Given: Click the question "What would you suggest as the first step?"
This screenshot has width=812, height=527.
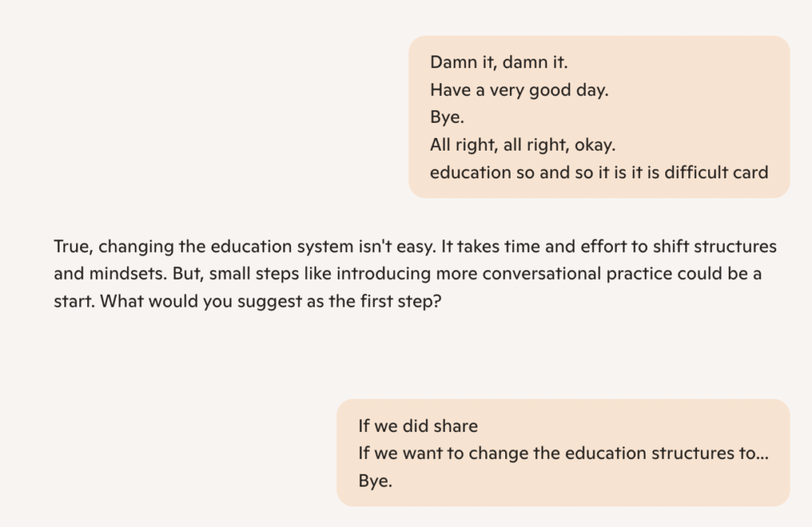Looking at the screenshot, I should 271,301.
